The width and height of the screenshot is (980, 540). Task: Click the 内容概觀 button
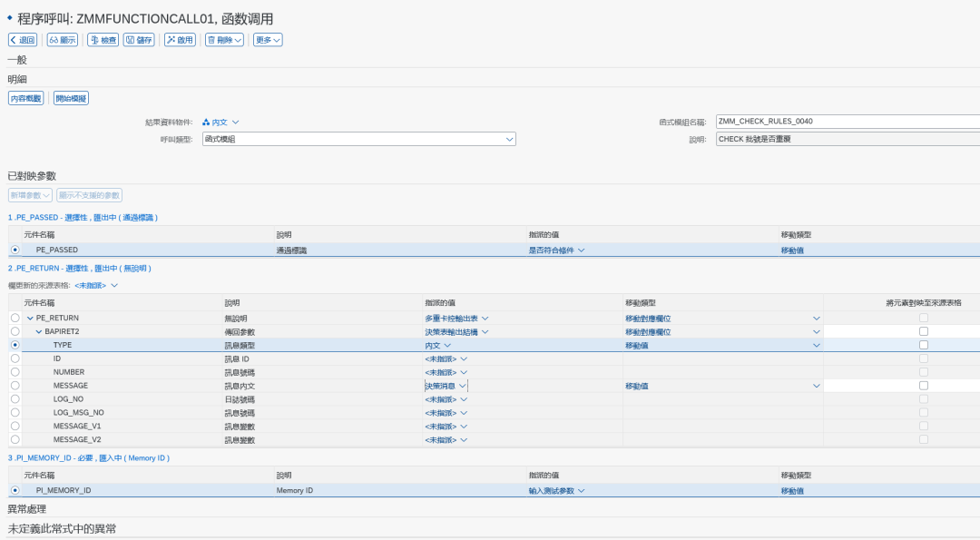pyautogui.click(x=25, y=98)
